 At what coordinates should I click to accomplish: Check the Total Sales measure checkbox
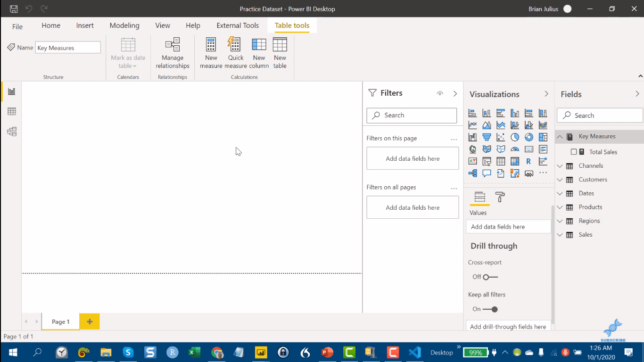click(x=574, y=152)
